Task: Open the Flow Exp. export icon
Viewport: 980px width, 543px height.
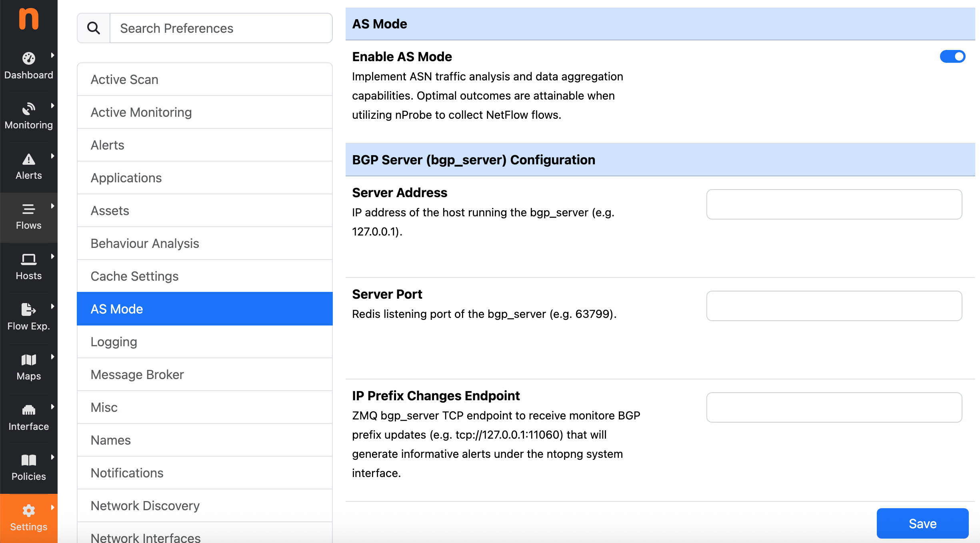Action: (28, 309)
